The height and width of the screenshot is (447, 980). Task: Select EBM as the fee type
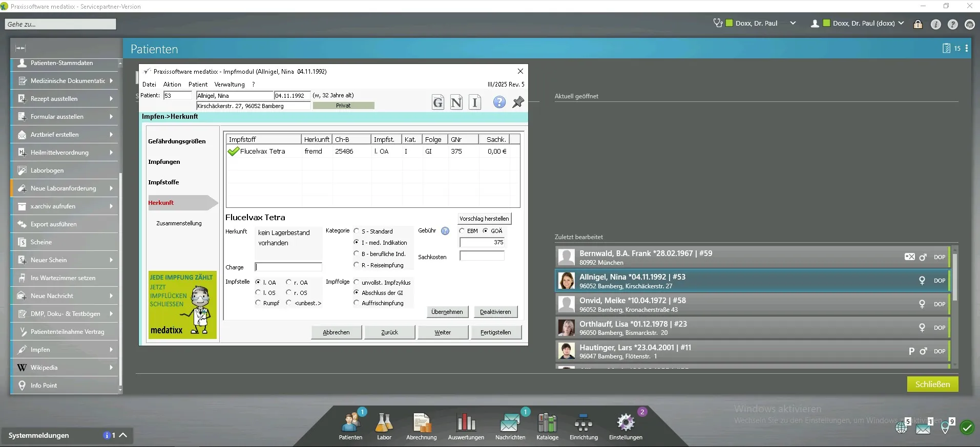pos(462,231)
